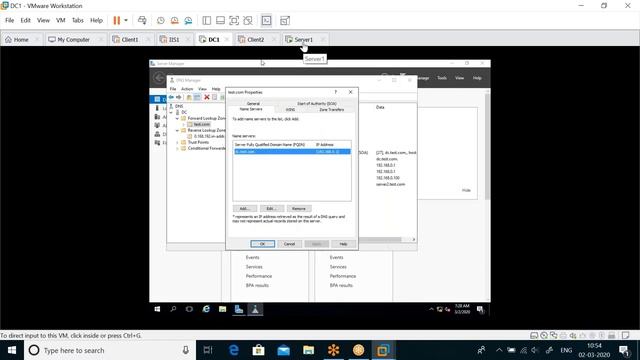Click Help button in Properties dialog
The width and height of the screenshot is (640, 360).
pyautogui.click(x=343, y=244)
